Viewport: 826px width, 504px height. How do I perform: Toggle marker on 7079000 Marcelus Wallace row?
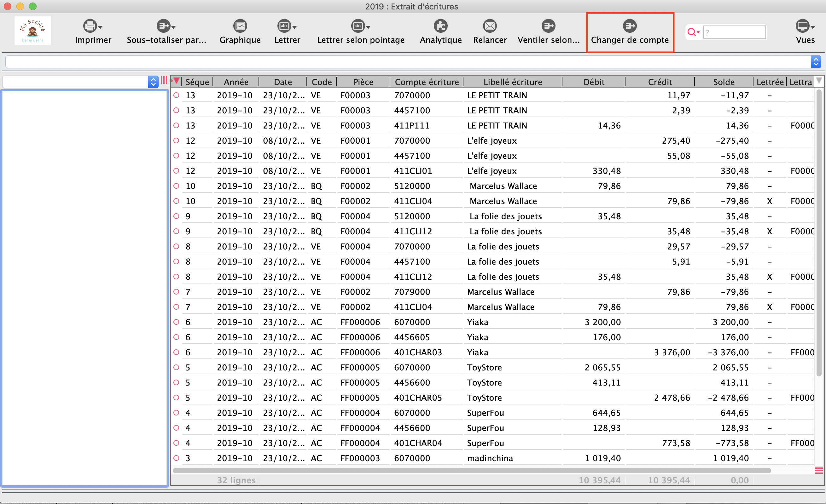(x=176, y=292)
